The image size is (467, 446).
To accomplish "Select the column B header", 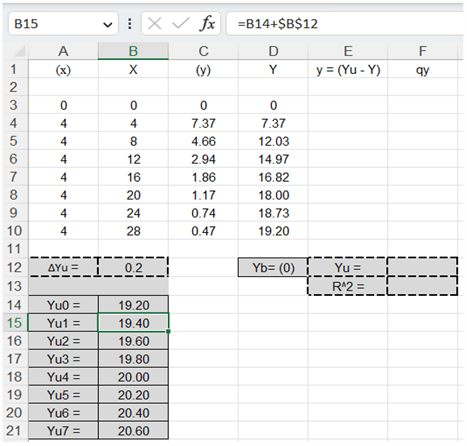I will point(133,51).
